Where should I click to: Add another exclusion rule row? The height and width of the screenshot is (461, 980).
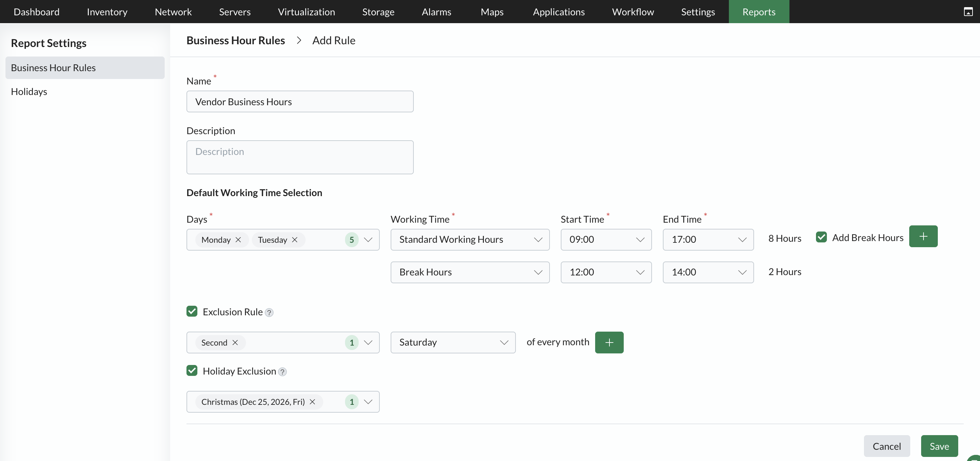click(x=609, y=343)
